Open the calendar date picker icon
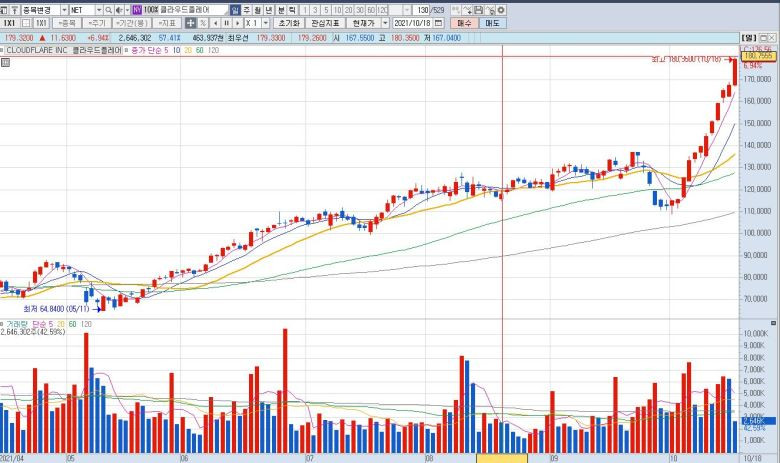The image size is (780, 463). point(438,23)
